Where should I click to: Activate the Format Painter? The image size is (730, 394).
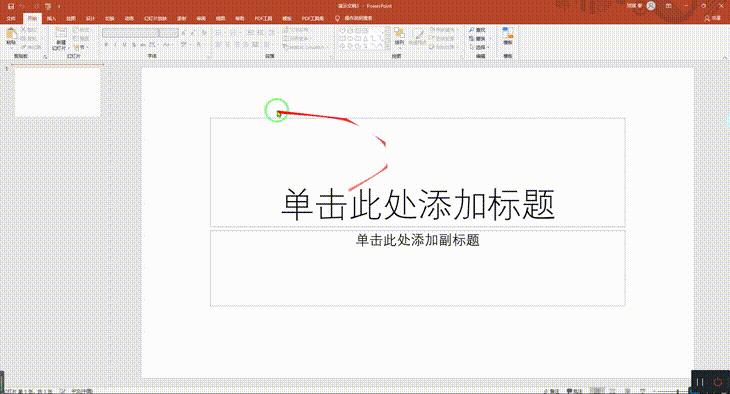[x=31, y=47]
